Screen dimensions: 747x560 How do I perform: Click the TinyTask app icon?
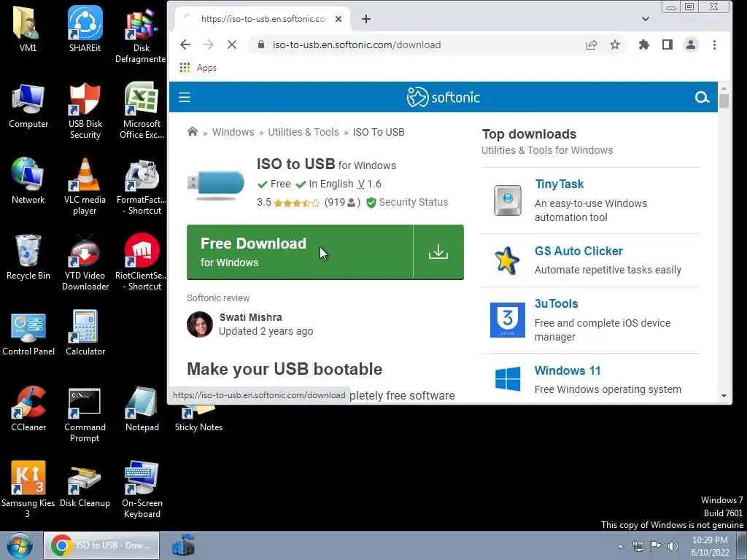tap(508, 200)
